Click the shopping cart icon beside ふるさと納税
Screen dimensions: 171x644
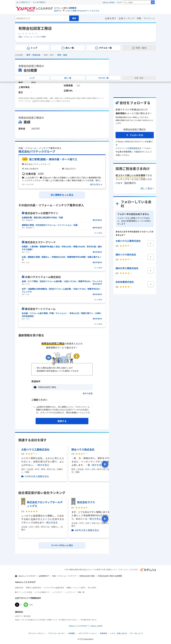click(x=64, y=11)
